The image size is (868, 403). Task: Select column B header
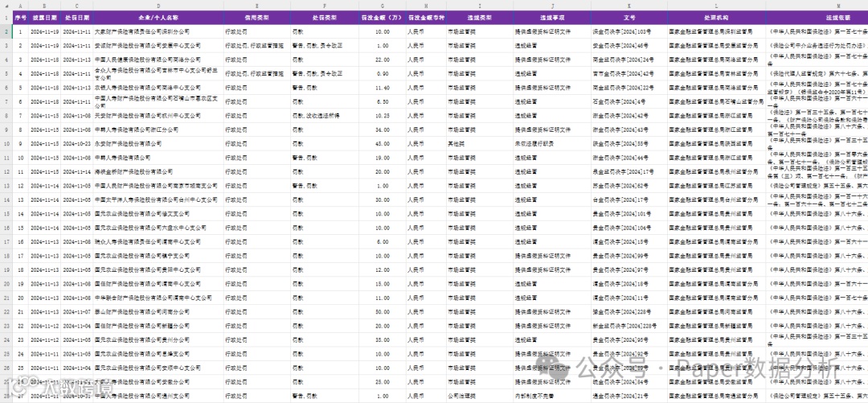coord(45,6)
